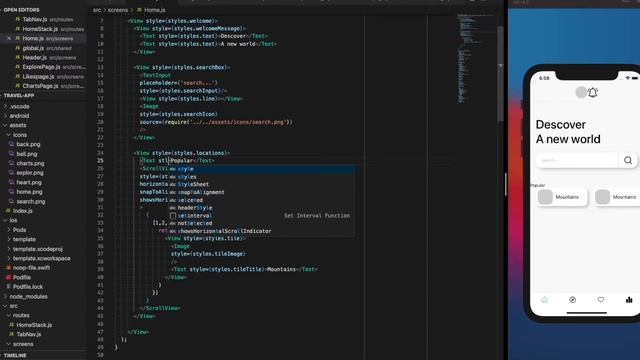Click line 25 Popular text in editor
The image size is (640, 360).
(x=182, y=161)
